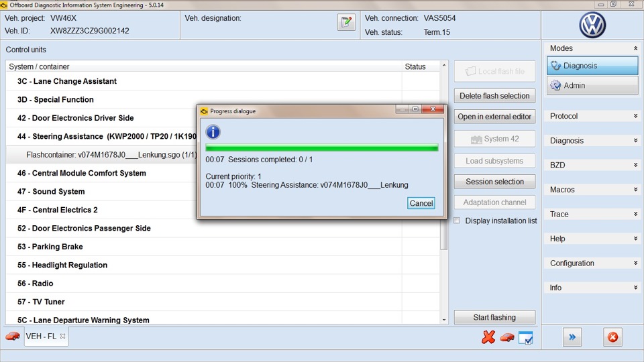Select 42 - Door Electronics Driver Side row
Image resolution: width=644 pixels, height=362 pixels.
(101, 118)
